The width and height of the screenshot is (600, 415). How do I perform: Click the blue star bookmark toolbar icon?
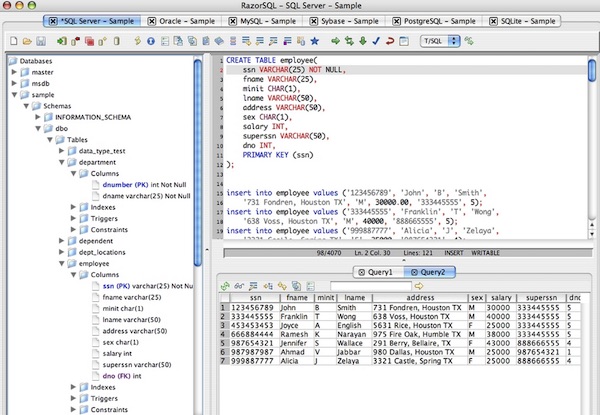315,41
